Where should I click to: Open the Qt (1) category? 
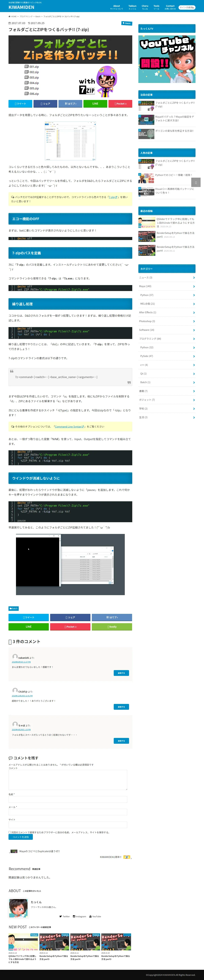(167, 374)
